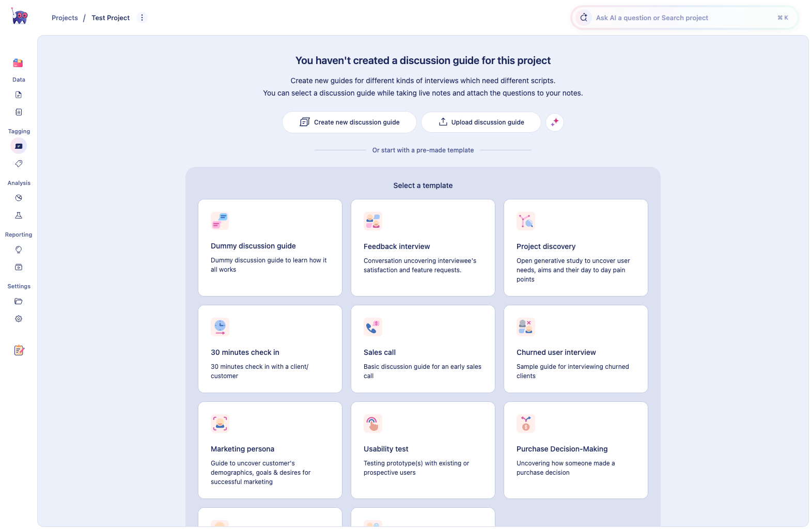Image resolution: width=812 pixels, height=530 pixels.
Task: Choose the Churned user interview template
Action: coord(576,349)
